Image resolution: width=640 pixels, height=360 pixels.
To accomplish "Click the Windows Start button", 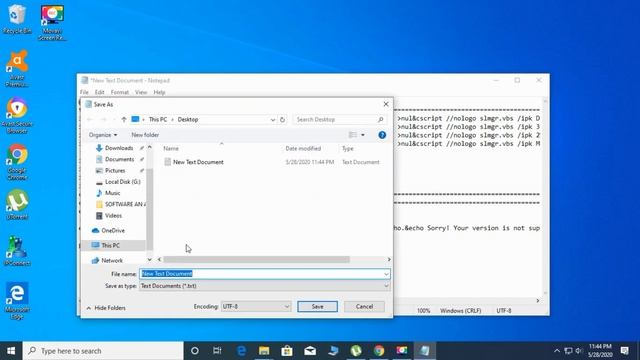I will coord(11,351).
